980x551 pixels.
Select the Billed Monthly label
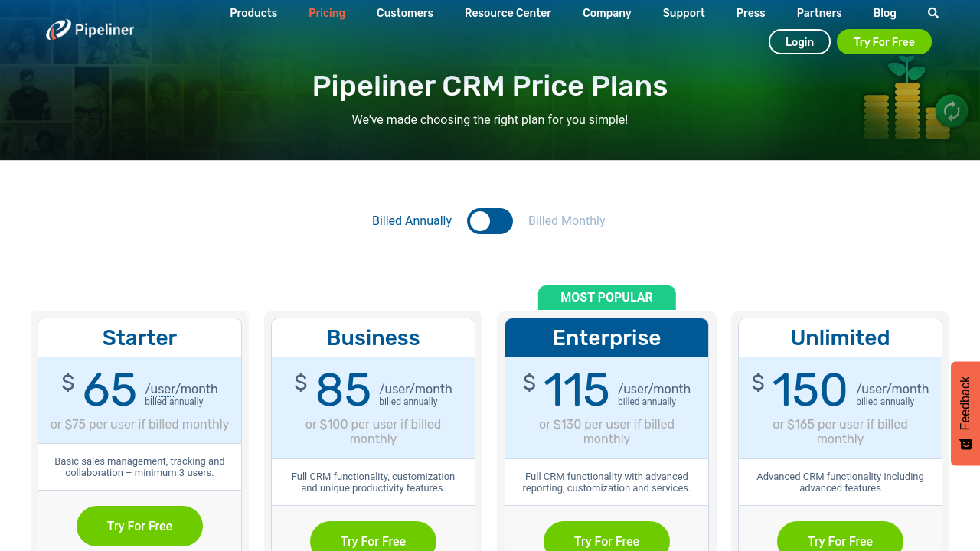pos(567,221)
